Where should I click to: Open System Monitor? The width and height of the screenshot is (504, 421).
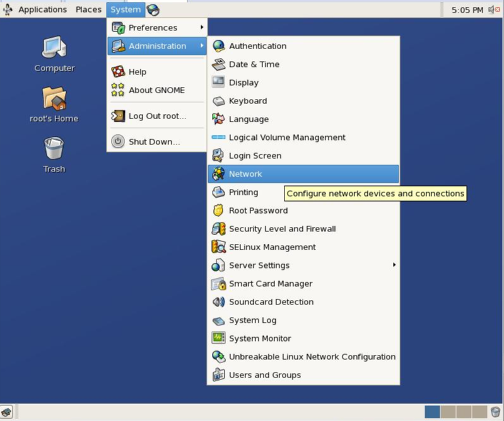tap(303, 338)
